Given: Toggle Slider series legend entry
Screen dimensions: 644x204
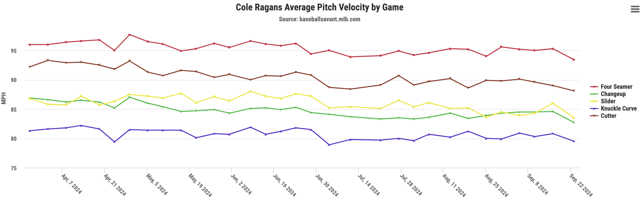Looking at the screenshot, I should [608, 101].
